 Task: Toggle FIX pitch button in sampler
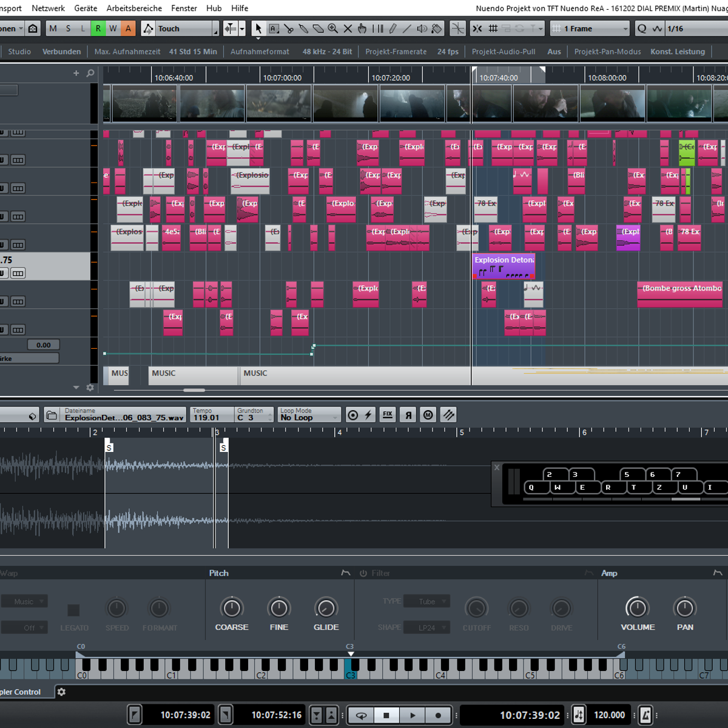[388, 415]
